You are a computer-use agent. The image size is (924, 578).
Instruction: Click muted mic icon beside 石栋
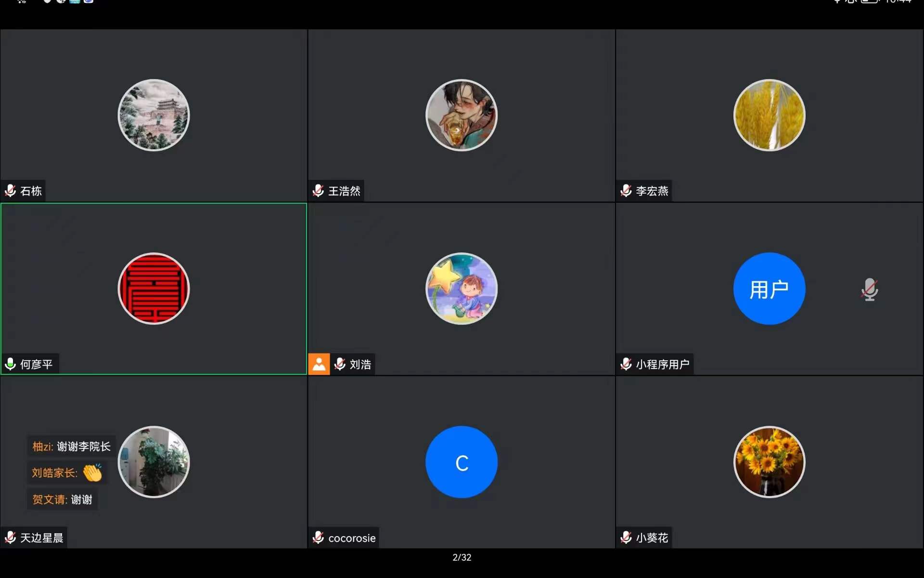10,191
